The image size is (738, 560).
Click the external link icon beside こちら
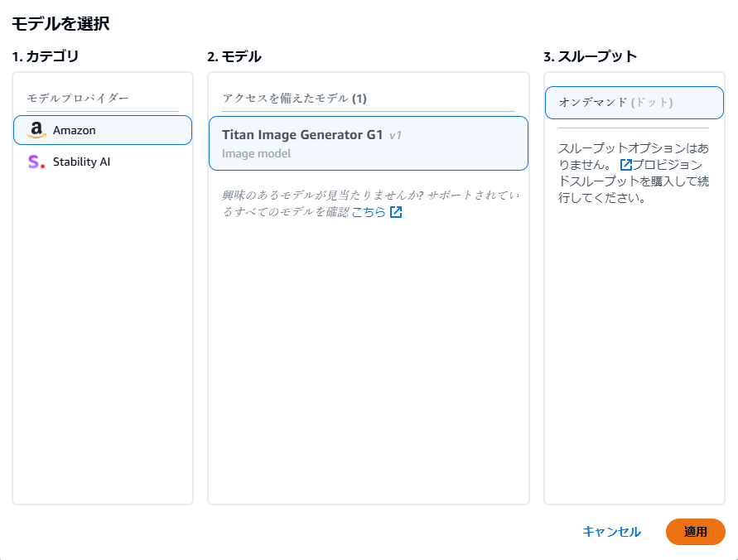pyautogui.click(x=396, y=212)
